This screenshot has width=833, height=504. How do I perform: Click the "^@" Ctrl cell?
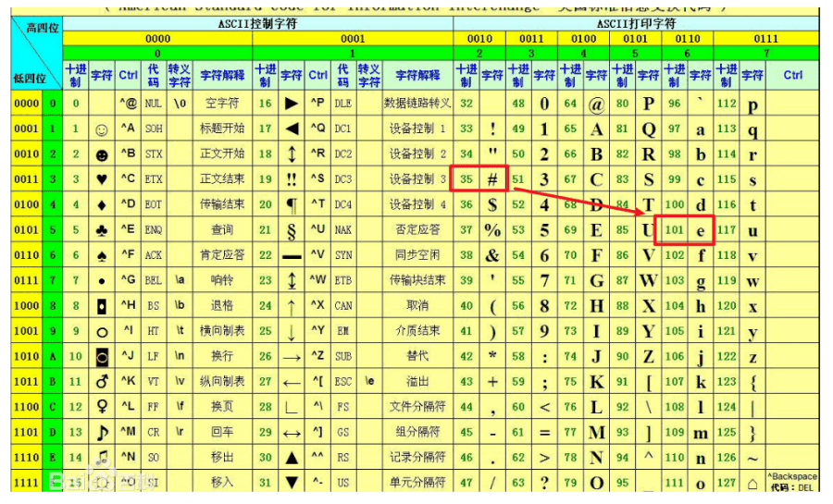[x=128, y=103]
